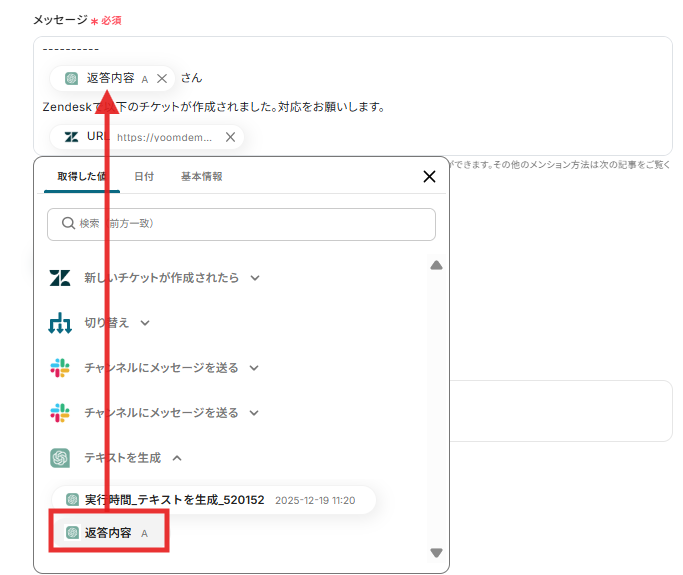Select the 返答内容 value in list

click(108, 532)
